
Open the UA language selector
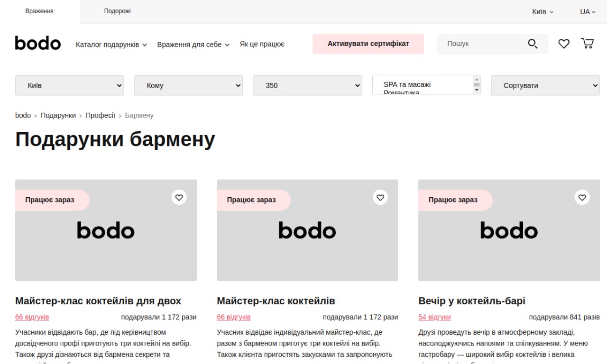point(588,11)
